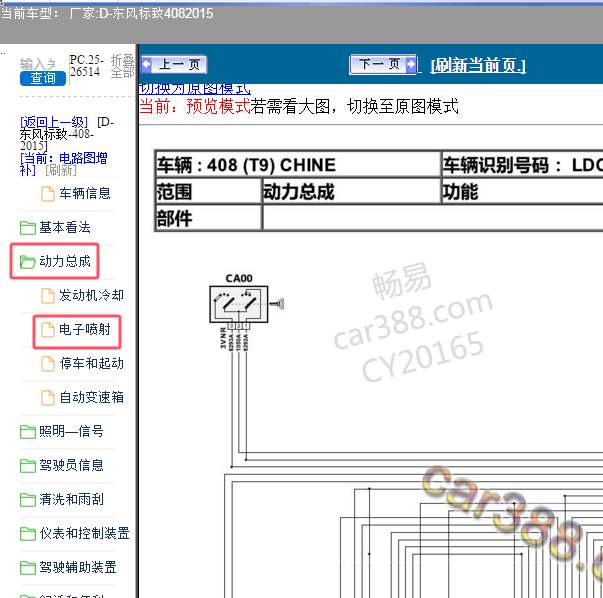Expand the 基本看法 folder
The height and width of the screenshot is (598, 603).
tap(65, 227)
